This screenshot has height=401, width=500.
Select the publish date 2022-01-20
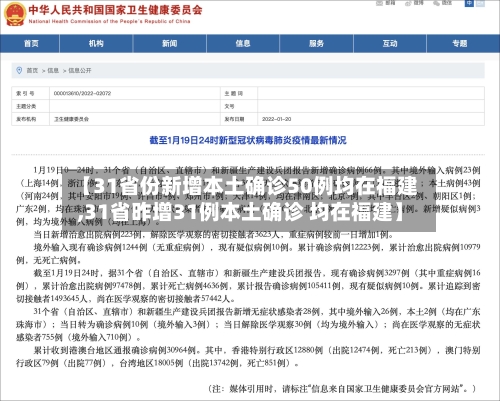pyautogui.click(x=276, y=119)
